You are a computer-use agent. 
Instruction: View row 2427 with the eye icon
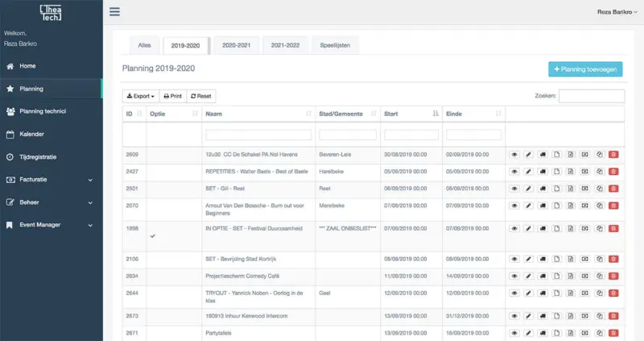(514, 172)
